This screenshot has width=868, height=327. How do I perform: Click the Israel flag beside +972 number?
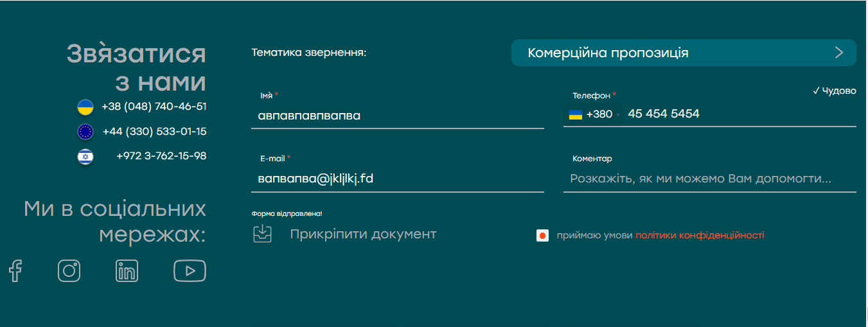[85, 156]
